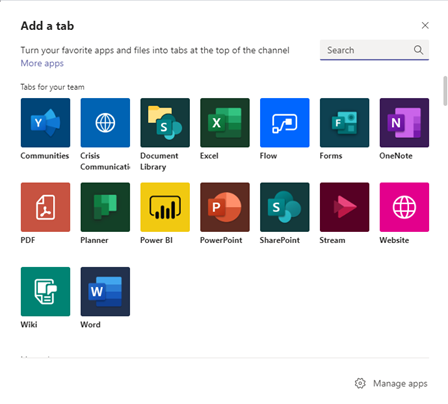The width and height of the screenshot is (448, 404).
Task: Open the Planner app icon
Action: tap(105, 207)
